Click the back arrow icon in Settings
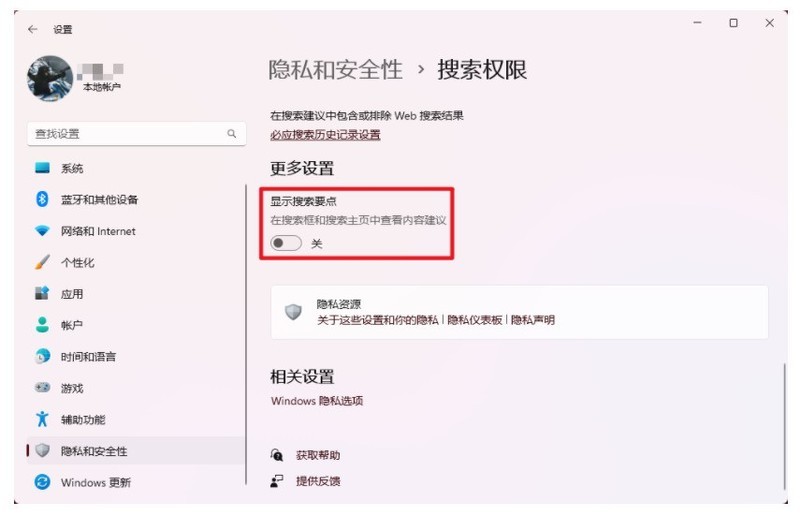The width and height of the screenshot is (800, 516). click(33, 30)
